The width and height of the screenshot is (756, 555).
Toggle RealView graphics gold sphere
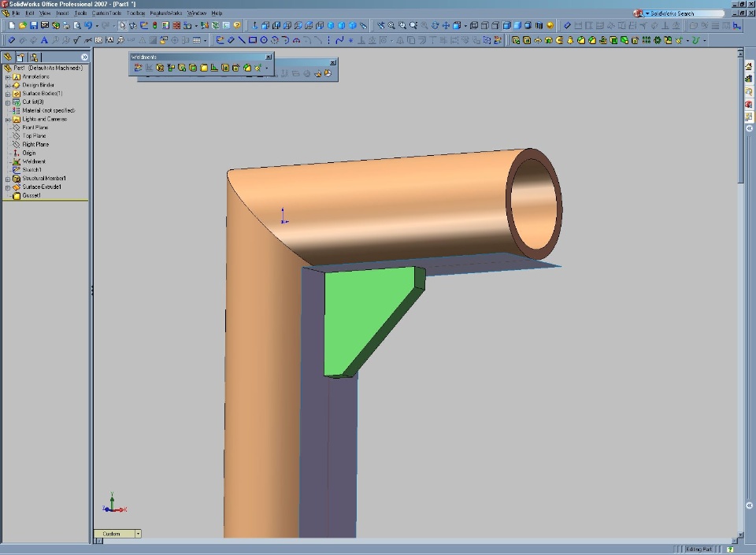pos(550,25)
